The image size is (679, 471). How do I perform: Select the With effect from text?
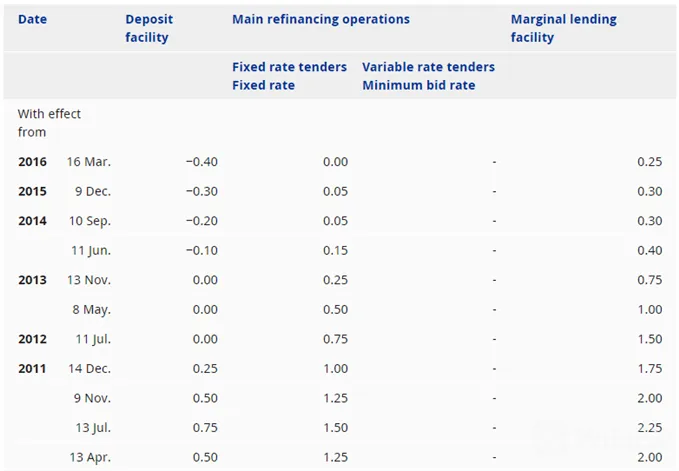coord(49,123)
